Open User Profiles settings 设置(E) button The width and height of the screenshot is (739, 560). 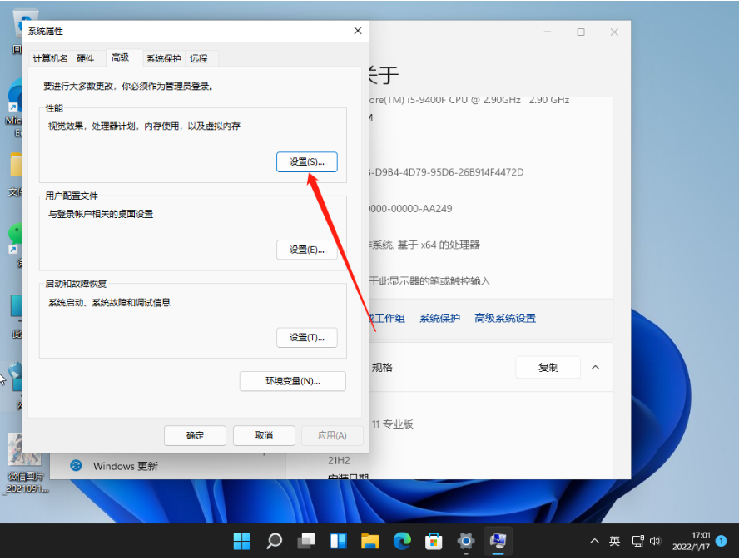point(307,250)
